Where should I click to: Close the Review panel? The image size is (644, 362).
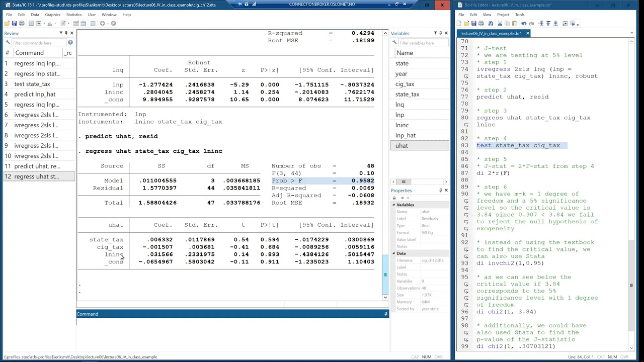pyautogui.click(x=72, y=33)
